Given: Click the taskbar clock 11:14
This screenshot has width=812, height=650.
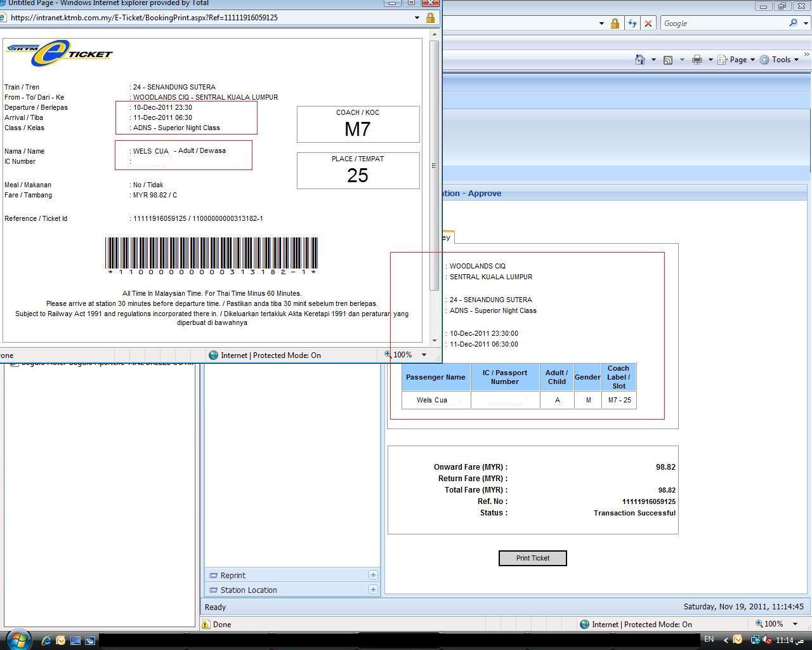Looking at the screenshot, I should pyautogui.click(x=789, y=640).
